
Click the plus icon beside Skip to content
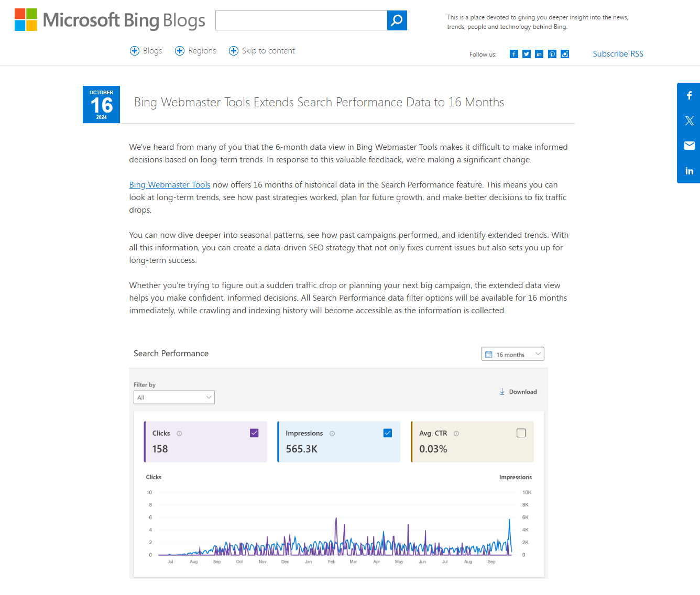[234, 51]
